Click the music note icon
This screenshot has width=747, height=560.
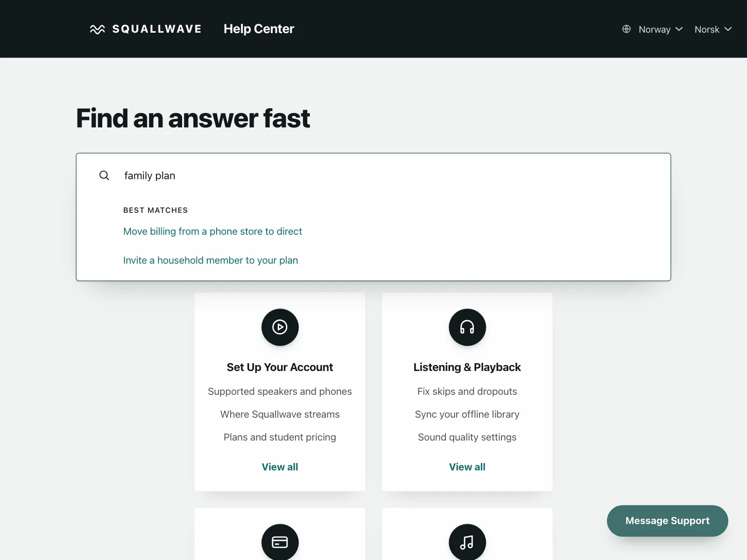click(x=467, y=542)
